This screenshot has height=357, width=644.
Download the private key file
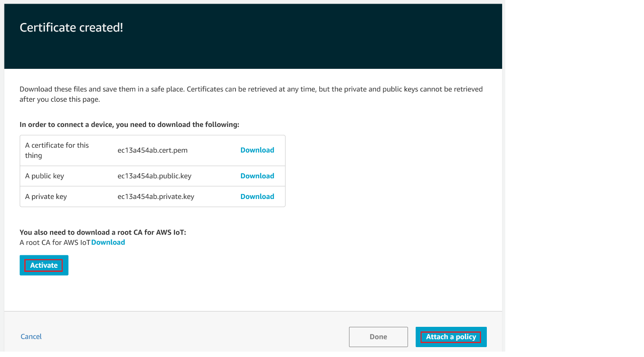257,196
